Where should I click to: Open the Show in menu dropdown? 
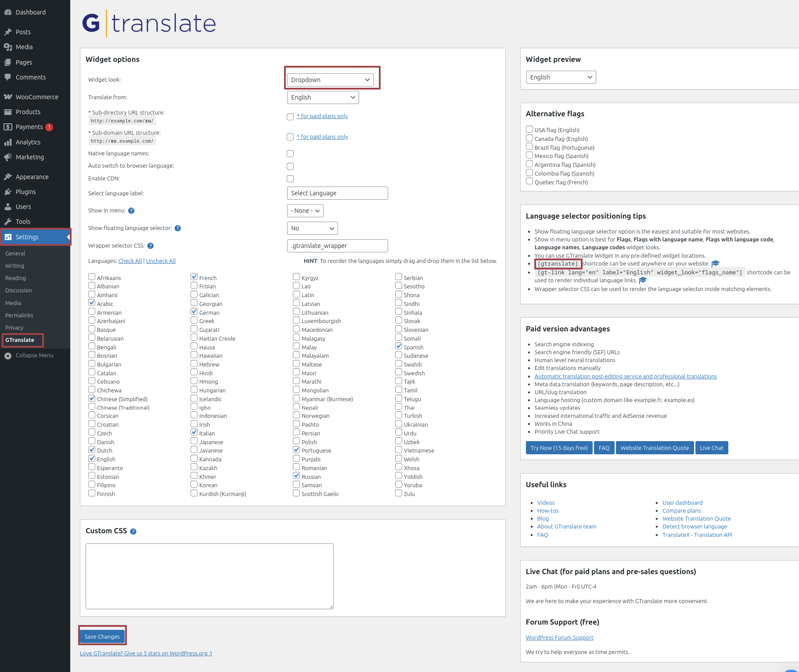tap(305, 211)
